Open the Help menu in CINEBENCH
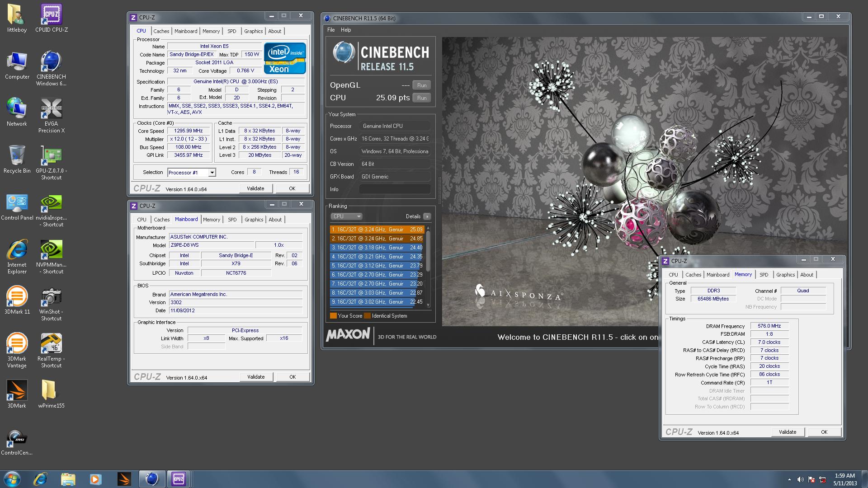The width and height of the screenshot is (868, 488). click(346, 30)
